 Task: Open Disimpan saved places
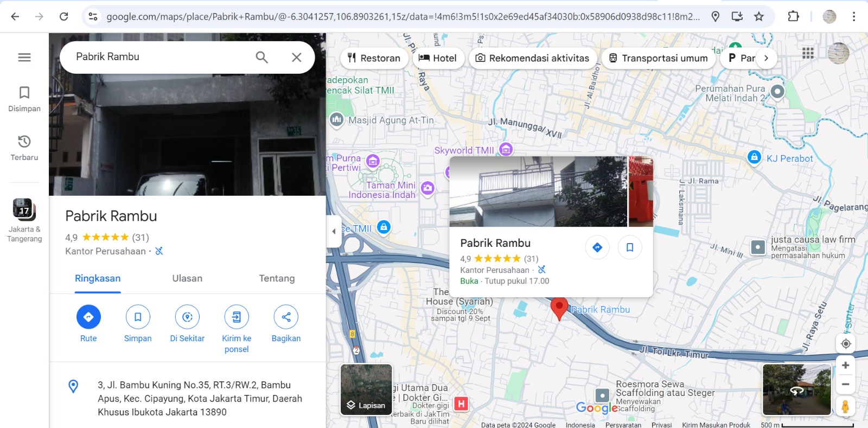pyautogui.click(x=24, y=99)
